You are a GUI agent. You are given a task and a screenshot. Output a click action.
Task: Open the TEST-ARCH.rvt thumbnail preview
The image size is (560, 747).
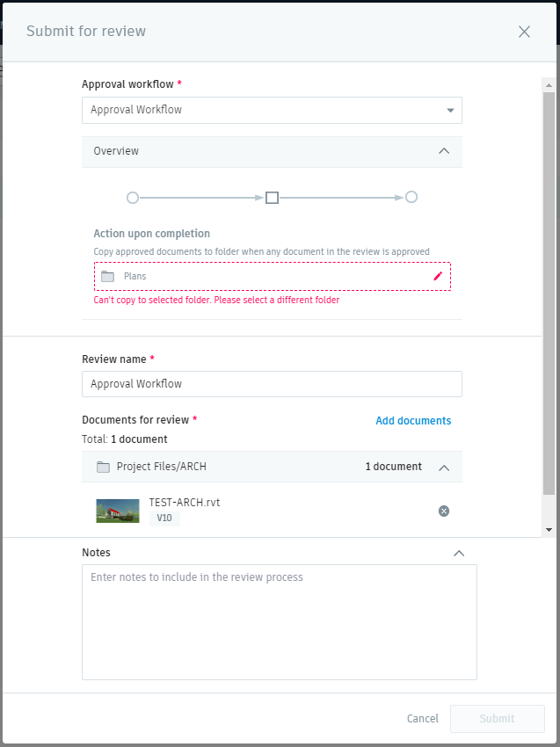pos(118,511)
